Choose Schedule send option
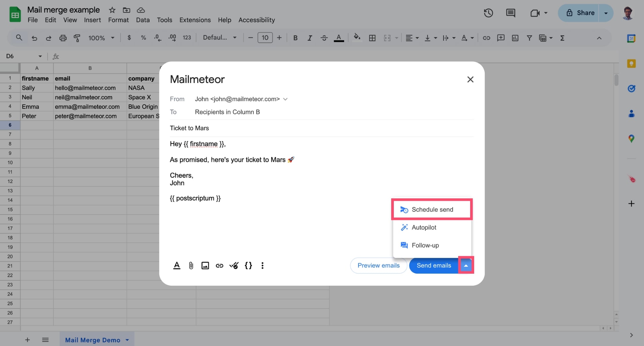The width and height of the screenshot is (644, 346). 432,209
